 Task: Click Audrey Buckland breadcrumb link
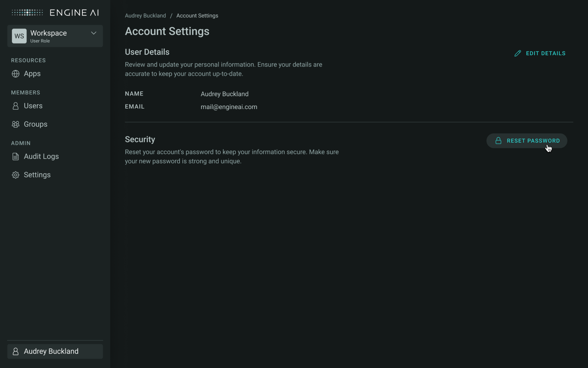pyautogui.click(x=145, y=16)
